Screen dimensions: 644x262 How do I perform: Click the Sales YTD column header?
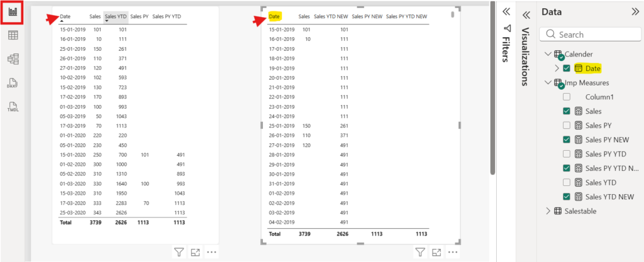point(116,16)
